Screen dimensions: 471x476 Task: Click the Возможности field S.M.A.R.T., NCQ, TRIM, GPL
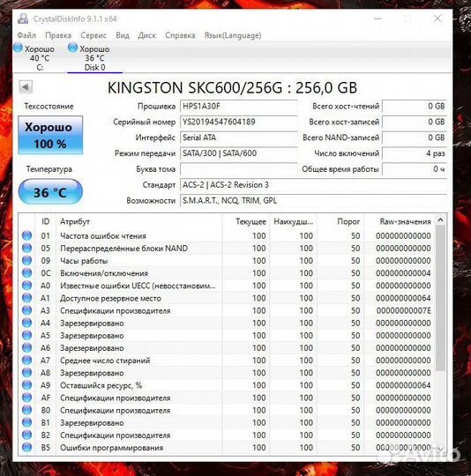click(x=313, y=201)
